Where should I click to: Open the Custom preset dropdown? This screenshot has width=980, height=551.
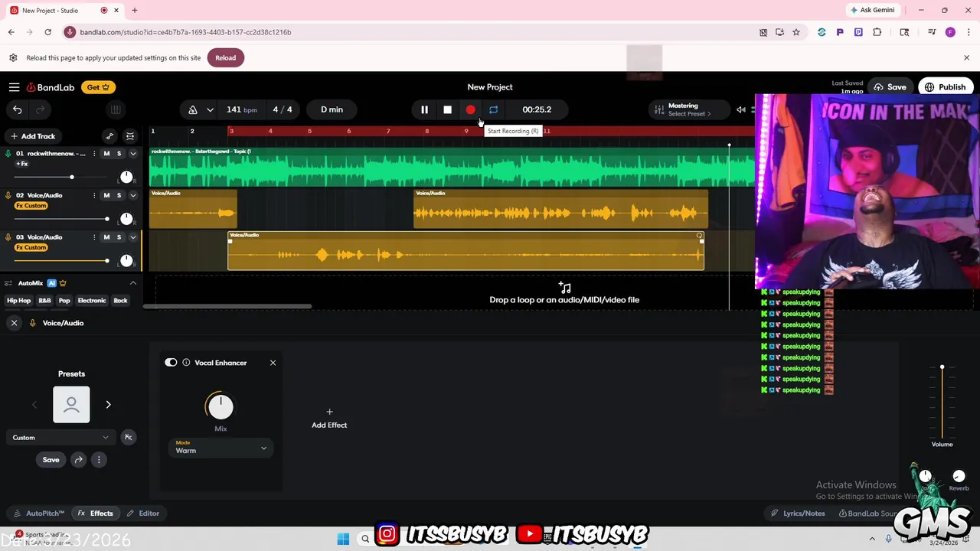point(60,437)
